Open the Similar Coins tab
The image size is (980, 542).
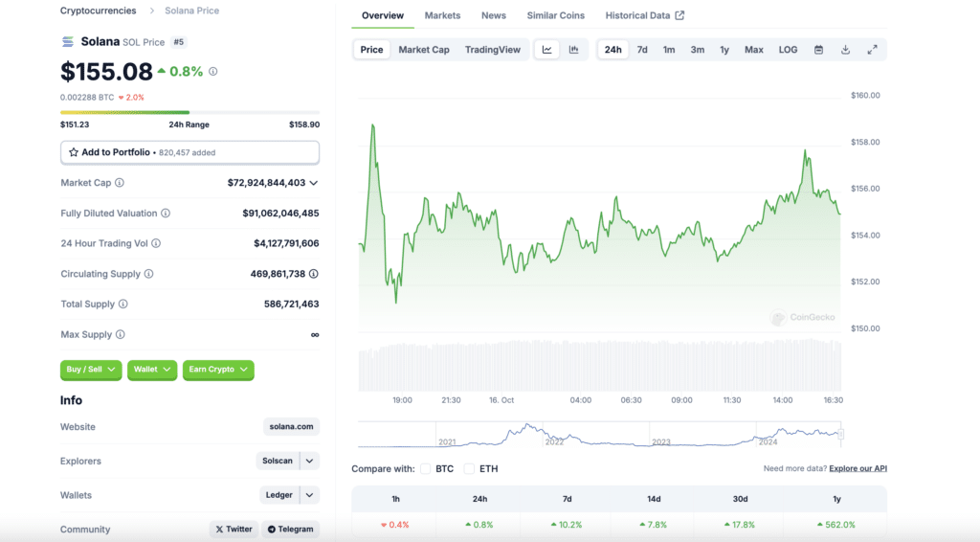556,15
